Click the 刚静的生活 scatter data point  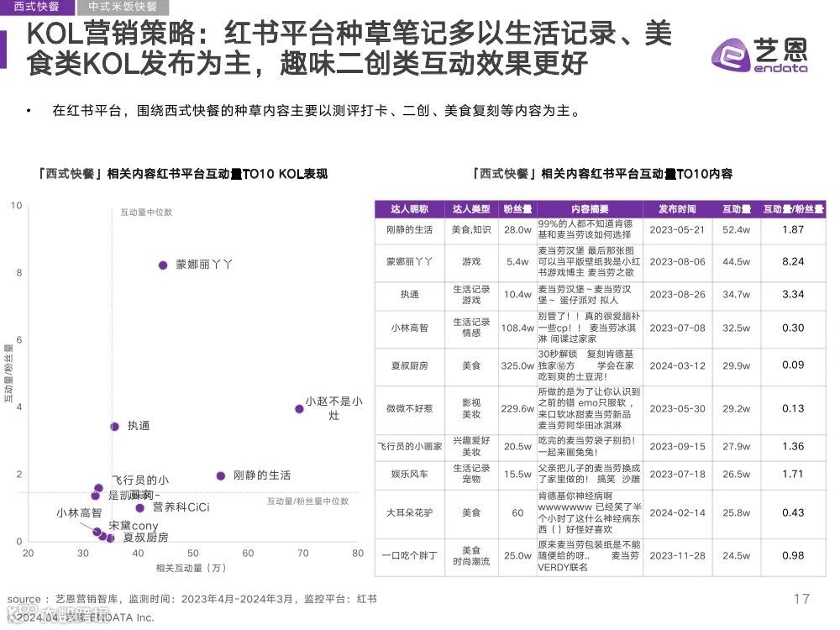coord(220,475)
